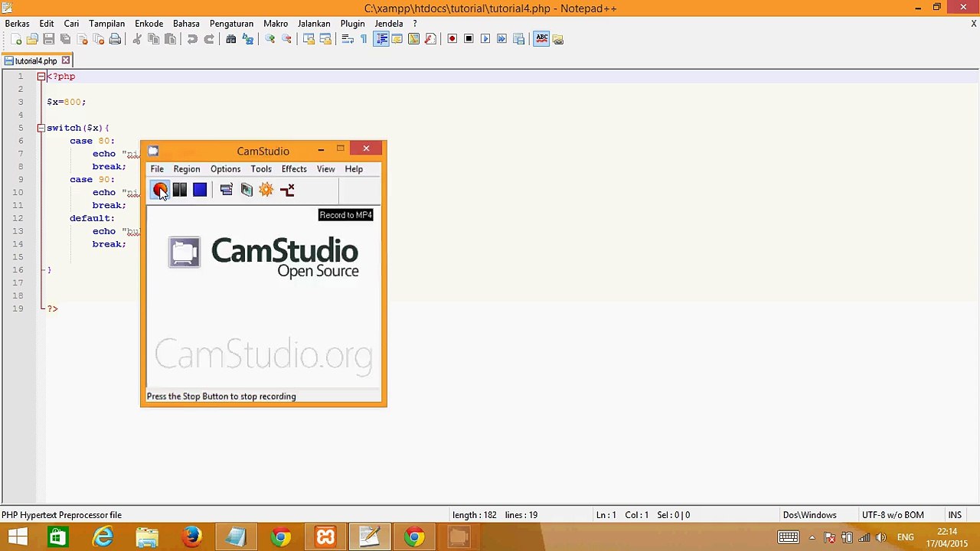The height and width of the screenshot is (551, 980).
Task: Open CamStudio Effects menu
Action: pyautogui.click(x=294, y=169)
